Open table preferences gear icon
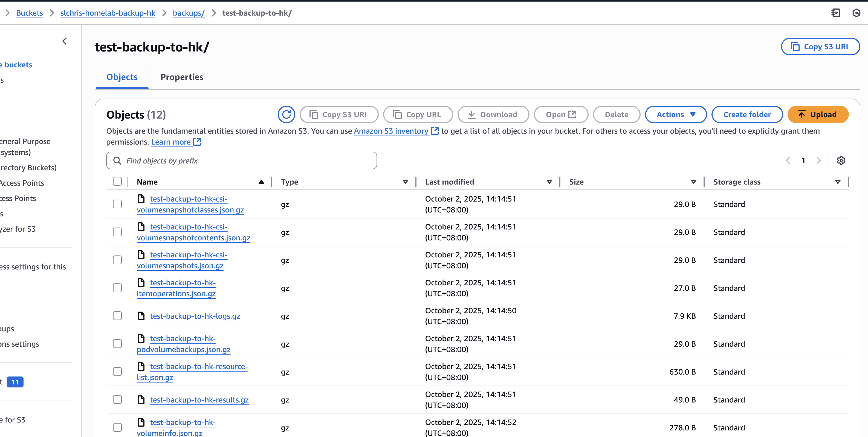868x437 pixels. click(x=841, y=160)
